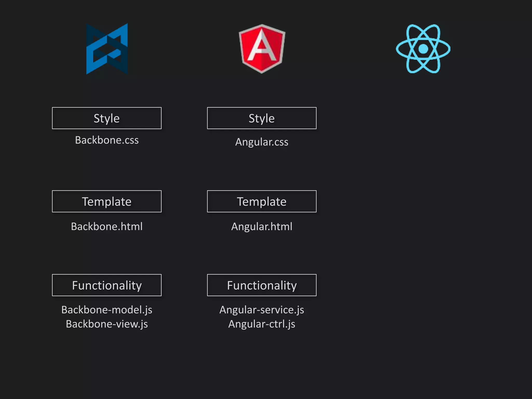The height and width of the screenshot is (399, 532).
Task: Click the Template box in Backbone column
Action: 107,201
